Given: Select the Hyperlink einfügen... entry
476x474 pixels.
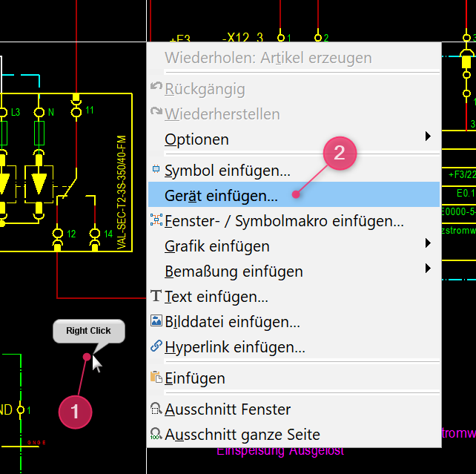Looking at the screenshot, I should tap(234, 346).
